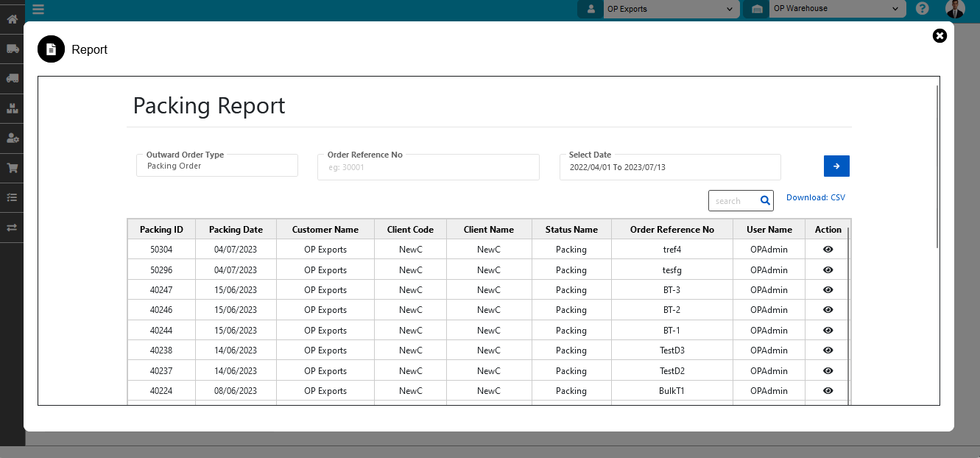
Task: Open the Outward Order Type selector
Action: click(217, 166)
